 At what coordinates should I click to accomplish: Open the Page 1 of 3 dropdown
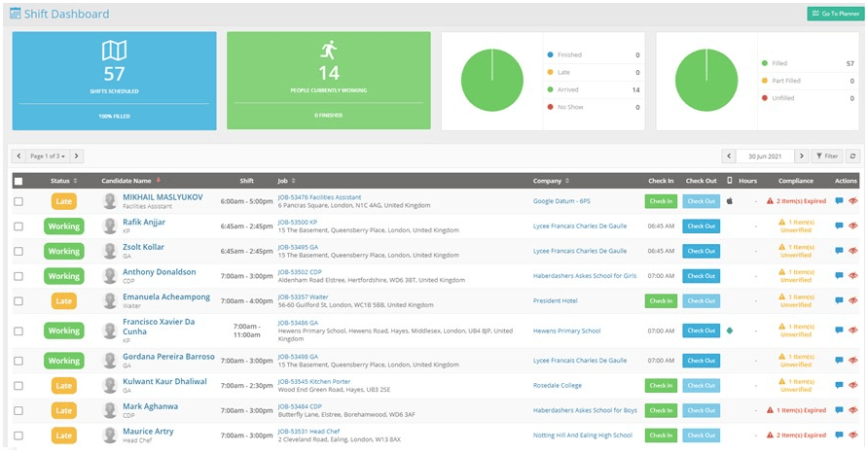point(48,156)
